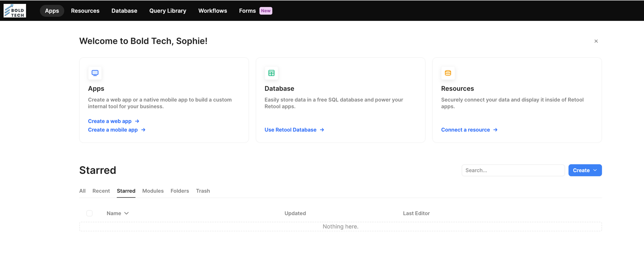Navigate to Workflows

pos(213,11)
